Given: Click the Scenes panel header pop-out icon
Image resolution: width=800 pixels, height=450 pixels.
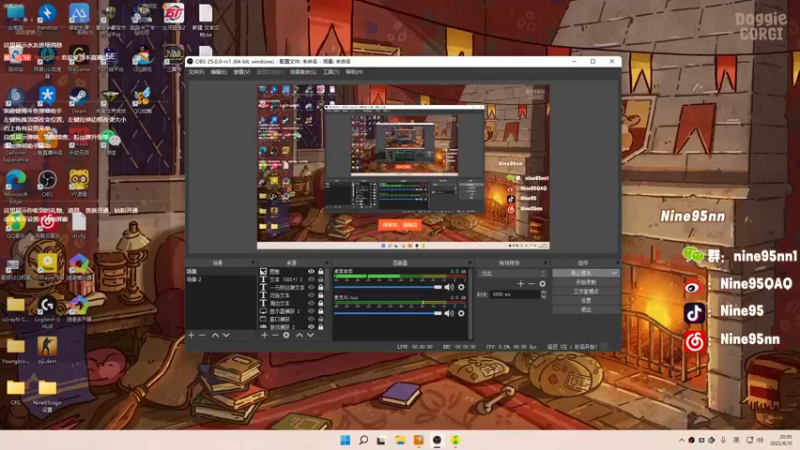Looking at the screenshot, I should 253,263.
